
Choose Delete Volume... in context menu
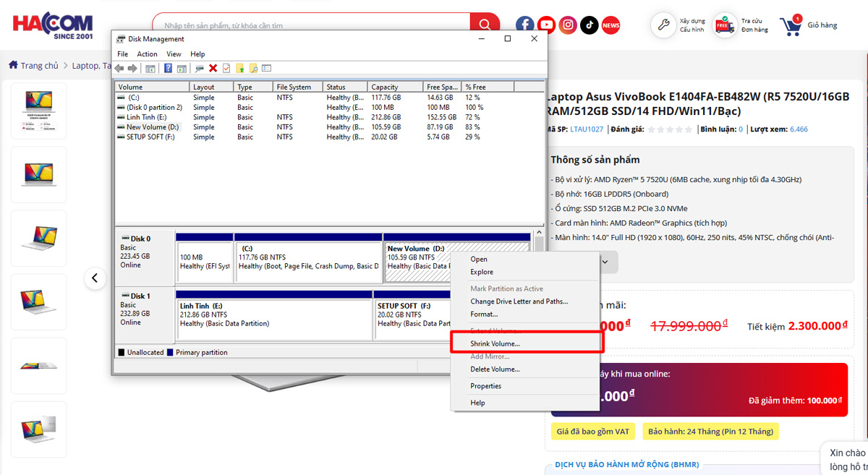495,369
